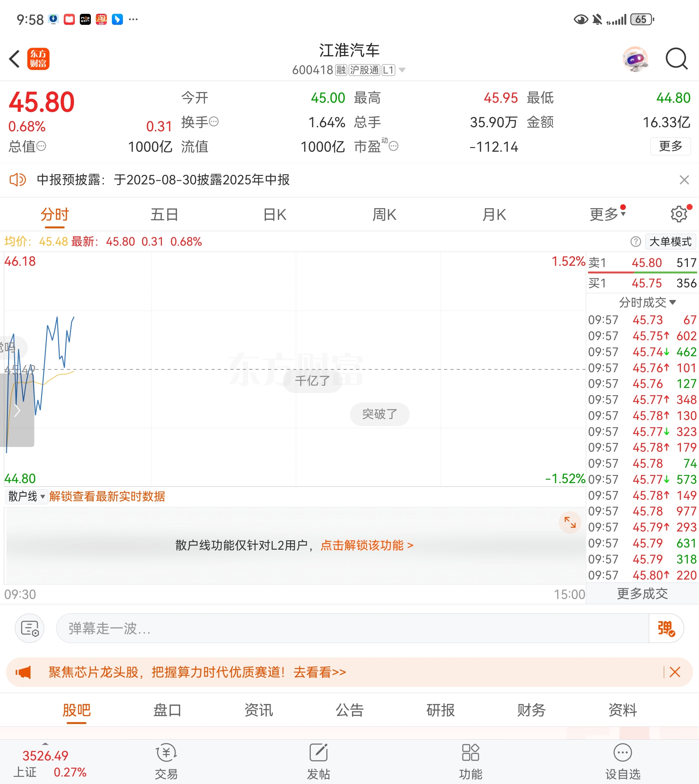Screen dimensions: 699x784
Task: Expand the left side panel chevron
Action: click(17, 411)
